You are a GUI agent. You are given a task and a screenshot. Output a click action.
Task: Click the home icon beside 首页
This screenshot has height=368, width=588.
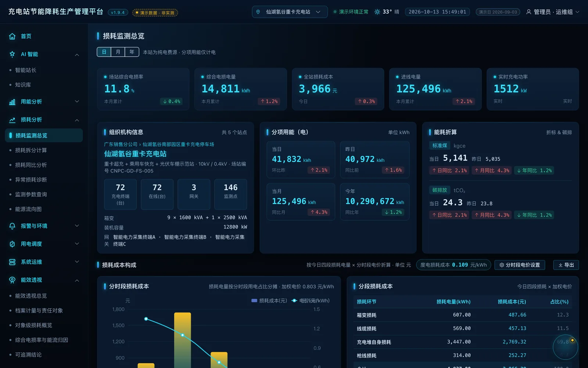tap(12, 36)
